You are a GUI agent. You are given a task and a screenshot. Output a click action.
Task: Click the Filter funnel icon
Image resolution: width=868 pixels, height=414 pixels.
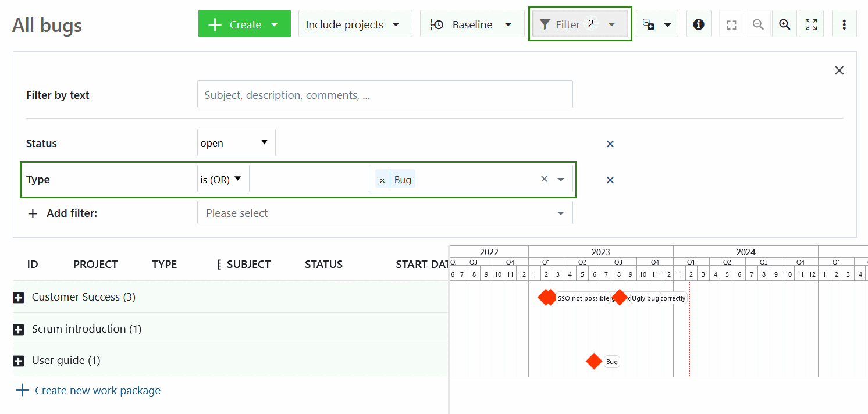(545, 24)
